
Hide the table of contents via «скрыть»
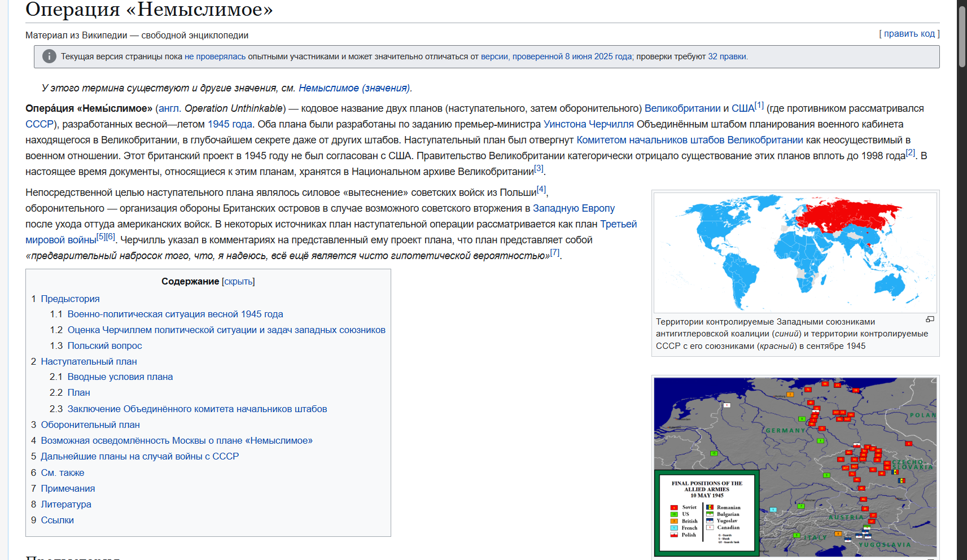pyautogui.click(x=238, y=282)
